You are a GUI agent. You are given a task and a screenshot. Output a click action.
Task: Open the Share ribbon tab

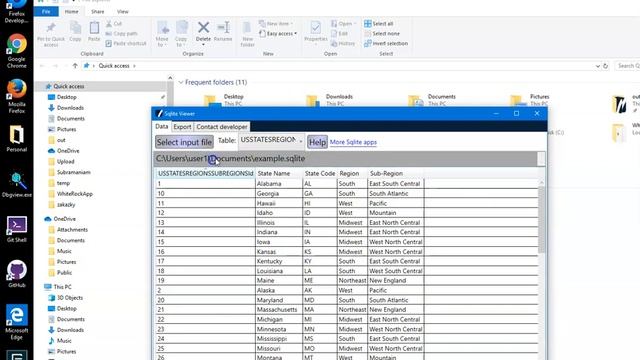[98, 11]
